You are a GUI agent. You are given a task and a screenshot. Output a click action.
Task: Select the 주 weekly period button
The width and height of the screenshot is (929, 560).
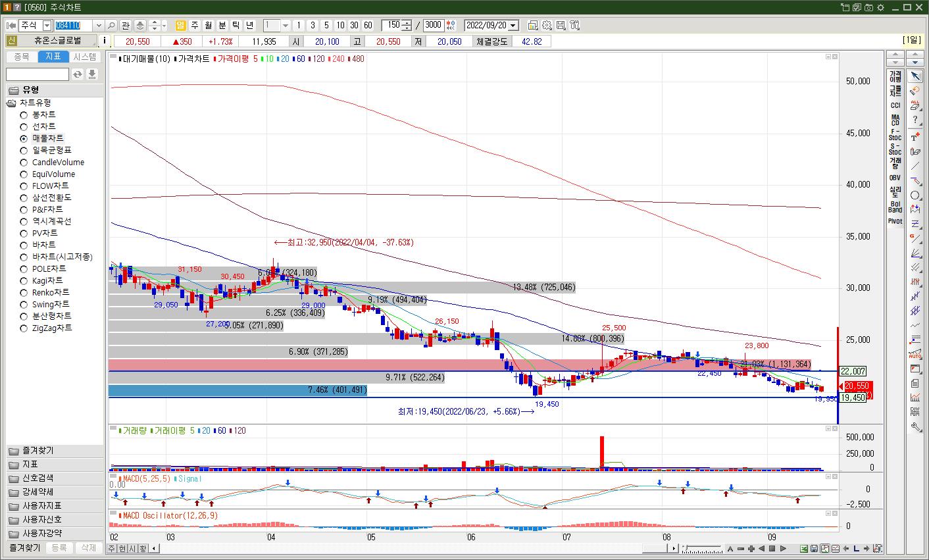(x=195, y=26)
